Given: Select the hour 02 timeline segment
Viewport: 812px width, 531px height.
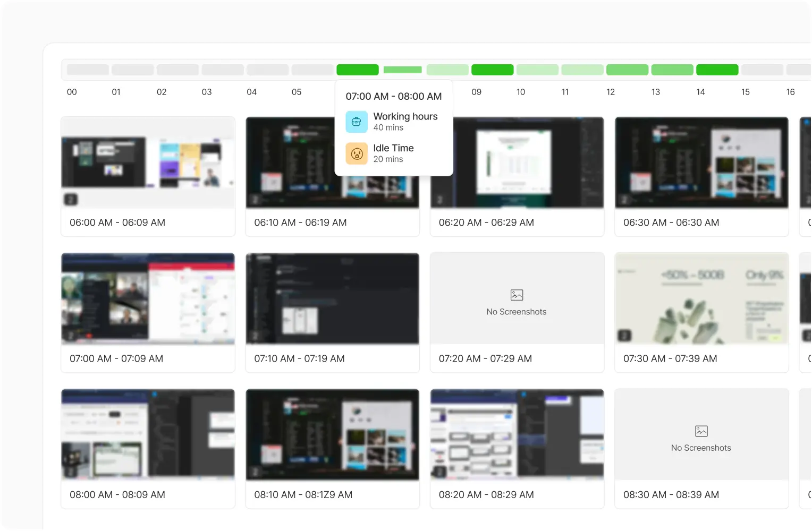Looking at the screenshot, I should [x=177, y=70].
